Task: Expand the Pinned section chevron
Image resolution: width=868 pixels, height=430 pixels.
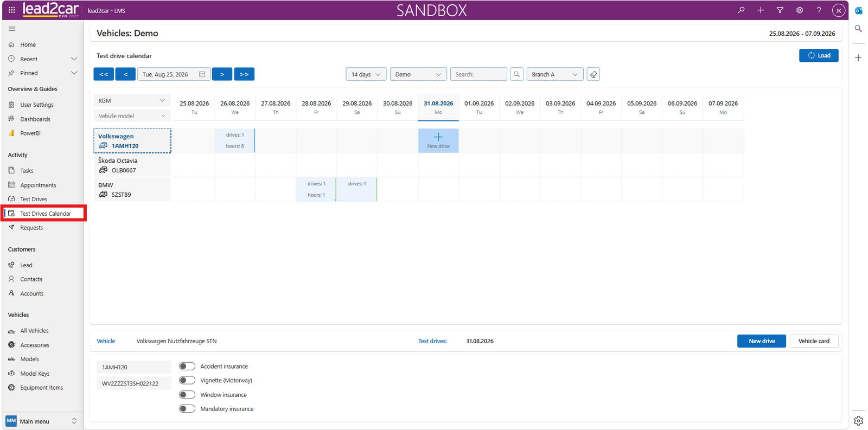Action: click(74, 73)
